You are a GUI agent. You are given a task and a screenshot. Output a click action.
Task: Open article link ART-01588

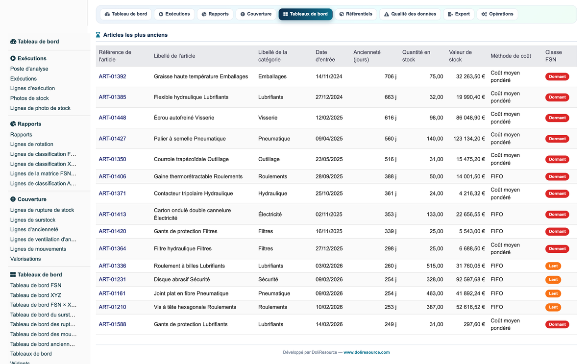[112, 324]
